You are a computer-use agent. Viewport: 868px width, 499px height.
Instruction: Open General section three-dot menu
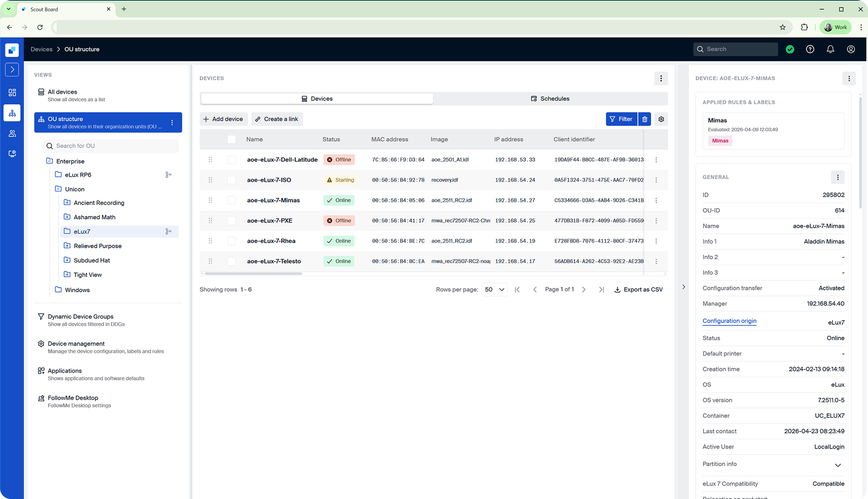click(838, 177)
